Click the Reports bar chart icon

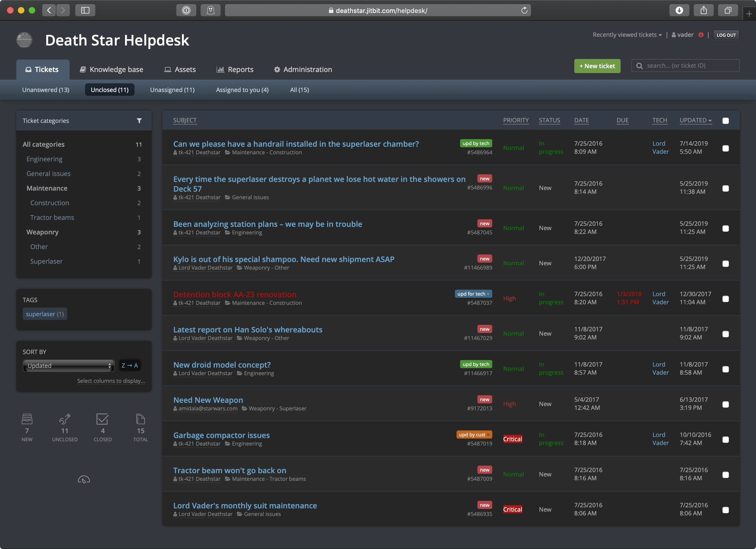coord(220,69)
